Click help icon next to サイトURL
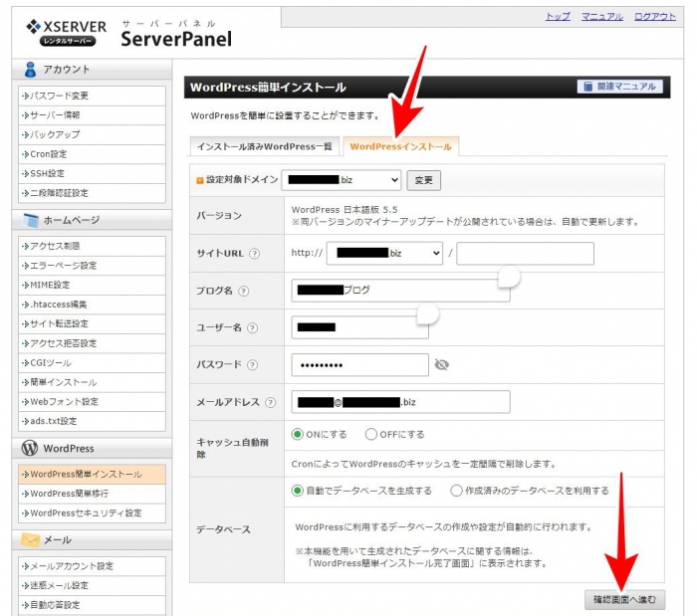 pyautogui.click(x=254, y=254)
